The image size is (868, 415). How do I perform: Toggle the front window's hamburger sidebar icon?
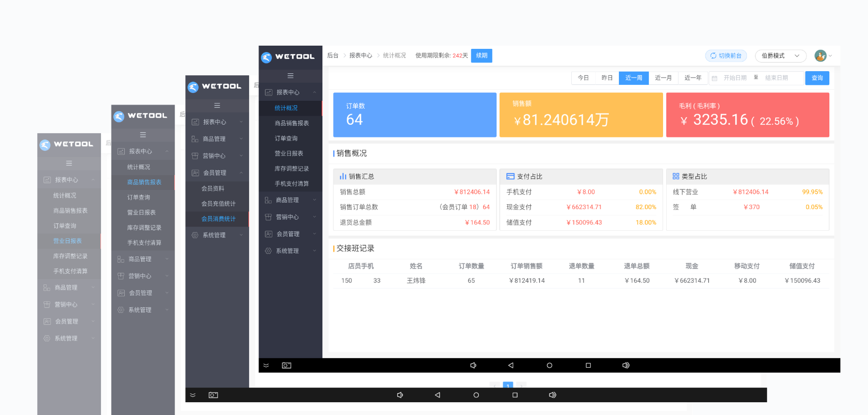tap(290, 76)
